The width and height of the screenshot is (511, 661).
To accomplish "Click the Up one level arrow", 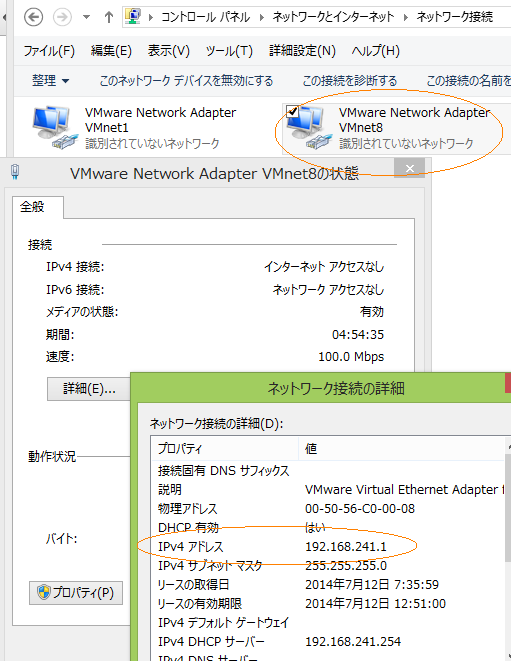I will [x=109, y=17].
